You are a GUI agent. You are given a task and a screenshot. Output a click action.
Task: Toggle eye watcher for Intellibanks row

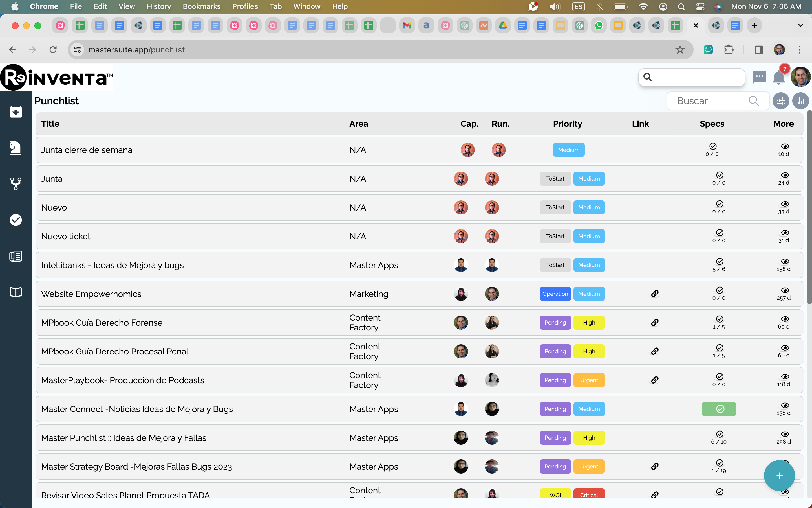click(785, 261)
